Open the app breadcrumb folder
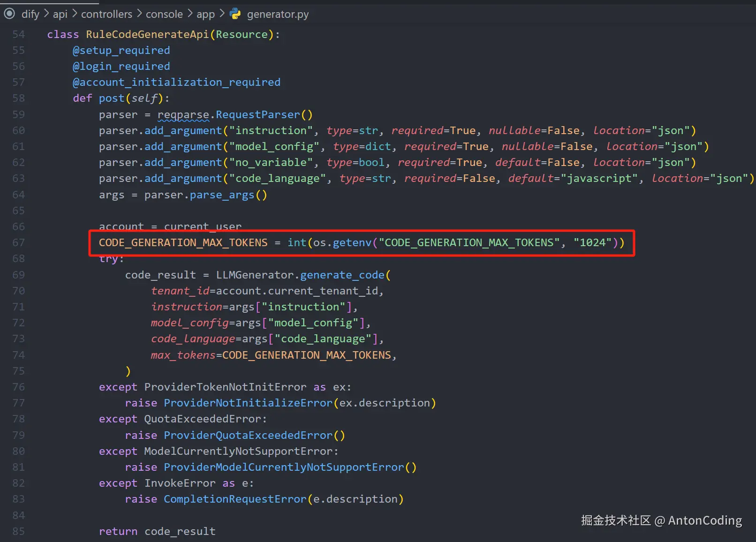Viewport: 756px width, 542px height. click(205, 14)
